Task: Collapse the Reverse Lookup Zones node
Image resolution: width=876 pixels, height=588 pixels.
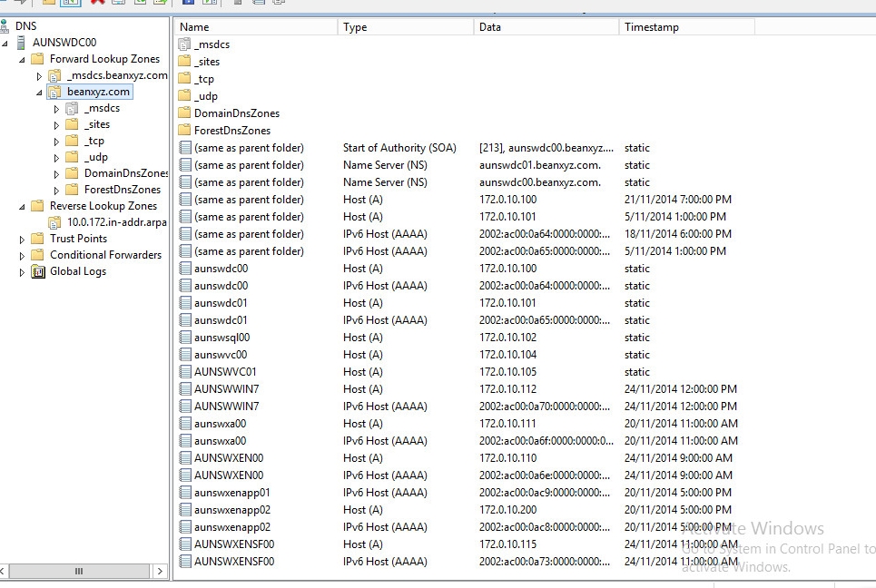Action: tap(22, 207)
